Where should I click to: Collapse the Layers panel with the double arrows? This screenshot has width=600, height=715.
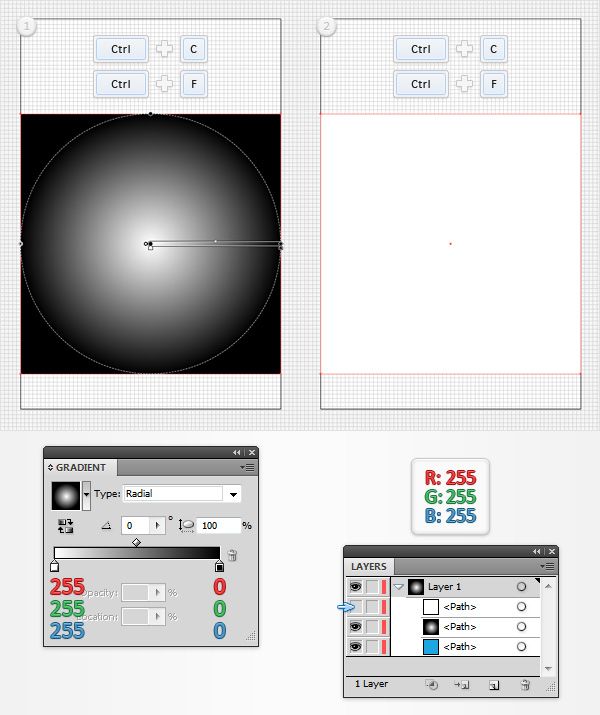point(536,551)
